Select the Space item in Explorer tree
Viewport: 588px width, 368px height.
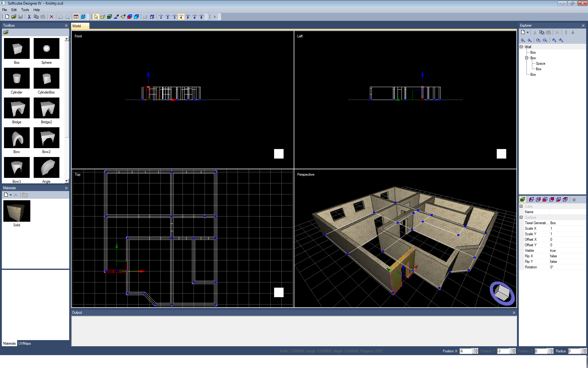coord(540,63)
